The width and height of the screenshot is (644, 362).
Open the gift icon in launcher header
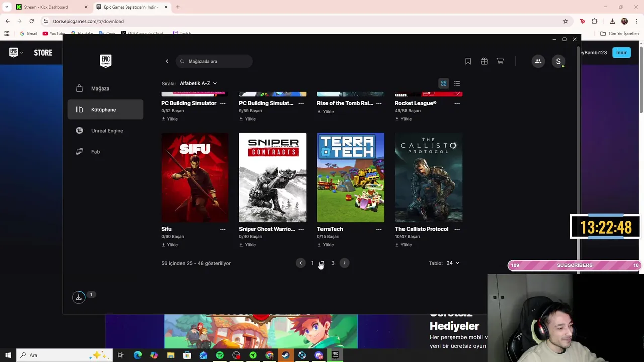[x=484, y=61]
